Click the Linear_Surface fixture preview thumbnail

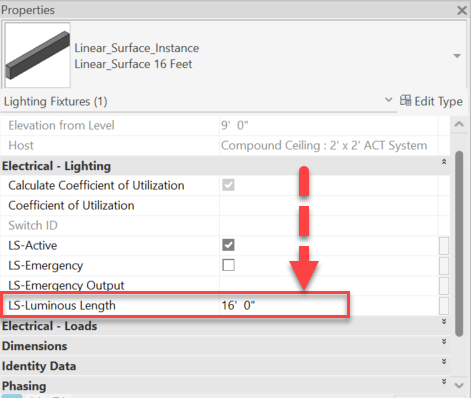pos(38,55)
